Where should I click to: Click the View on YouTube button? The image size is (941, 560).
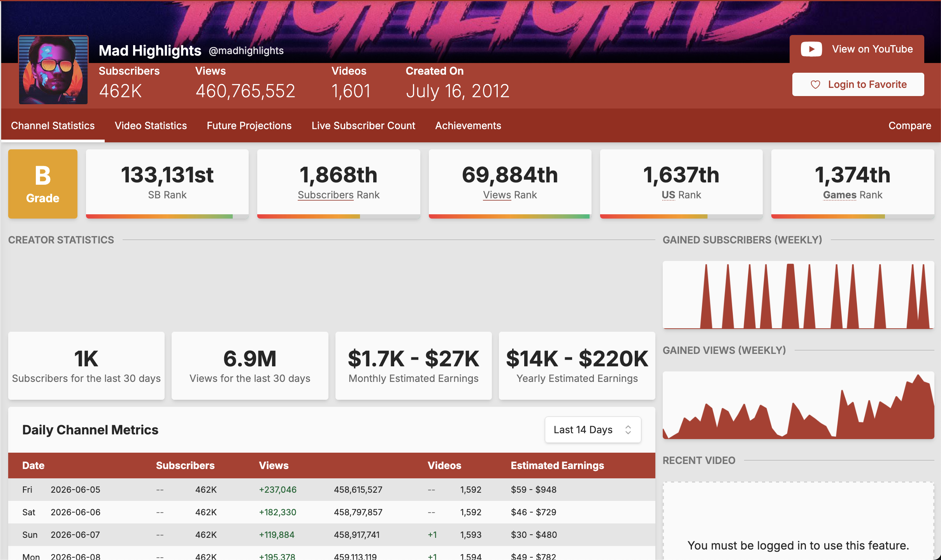[x=857, y=49]
